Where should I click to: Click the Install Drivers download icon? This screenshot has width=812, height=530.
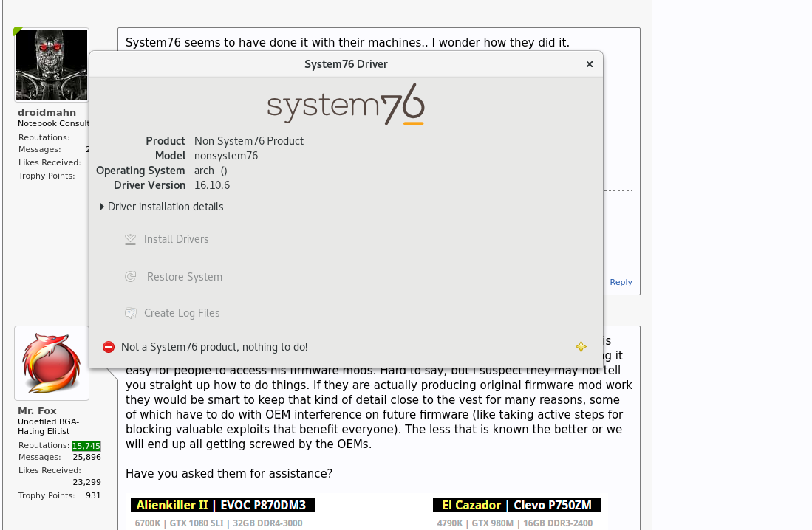131,240
